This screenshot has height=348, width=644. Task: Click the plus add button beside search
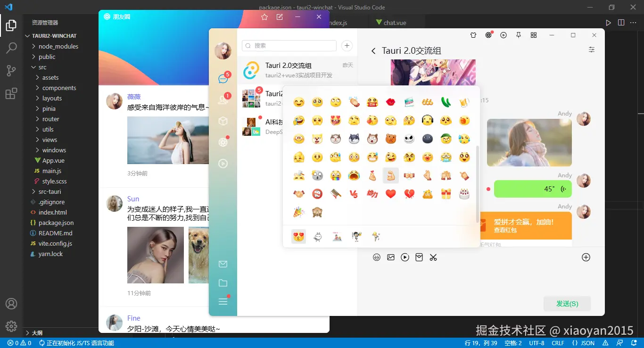pos(347,46)
